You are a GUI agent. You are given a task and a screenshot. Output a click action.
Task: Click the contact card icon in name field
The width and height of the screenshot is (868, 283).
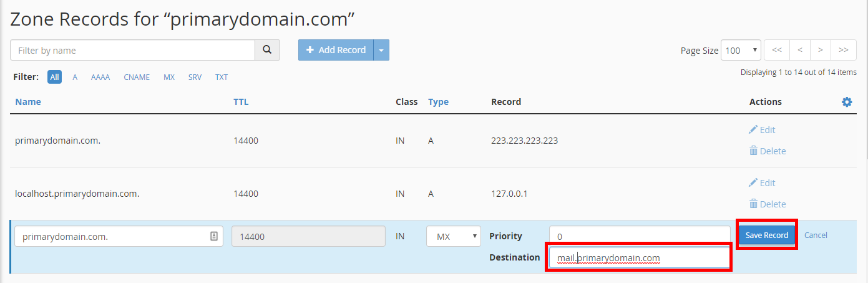coord(213,236)
